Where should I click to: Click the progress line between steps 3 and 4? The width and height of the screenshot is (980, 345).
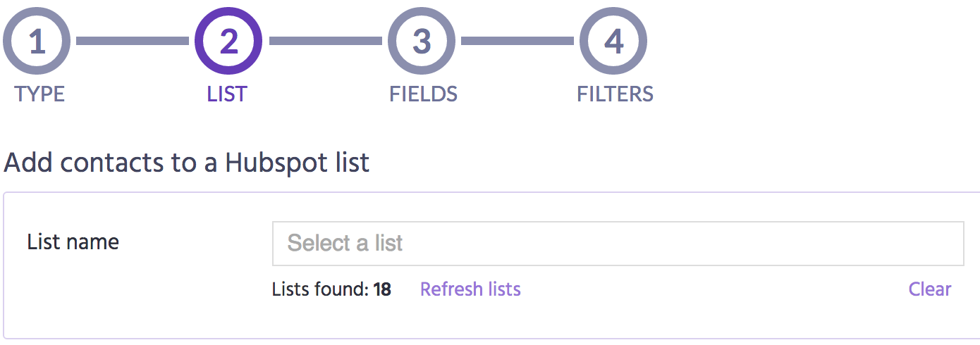517,42
